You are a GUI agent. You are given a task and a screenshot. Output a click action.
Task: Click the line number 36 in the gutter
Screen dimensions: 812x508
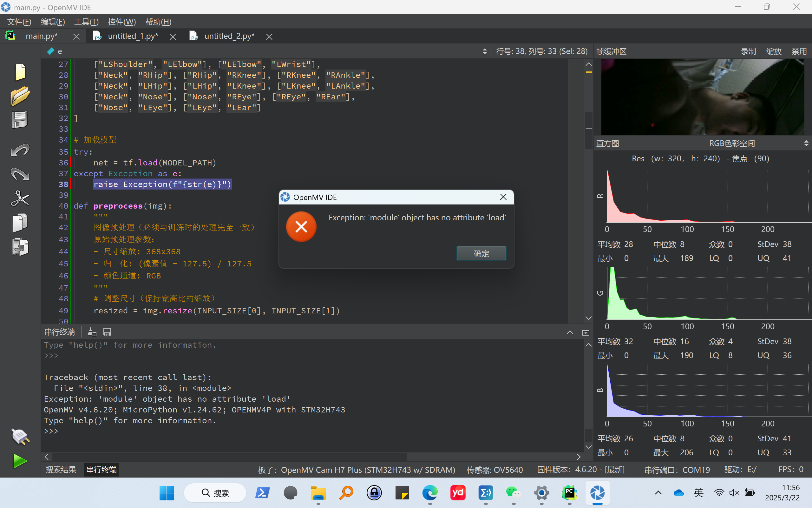coord(63,163)
